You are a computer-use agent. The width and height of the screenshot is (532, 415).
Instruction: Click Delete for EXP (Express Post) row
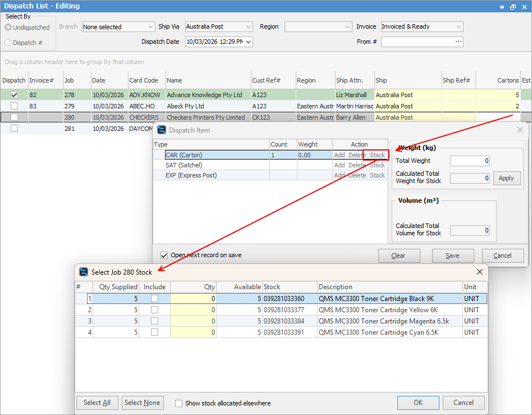point(357,175)
